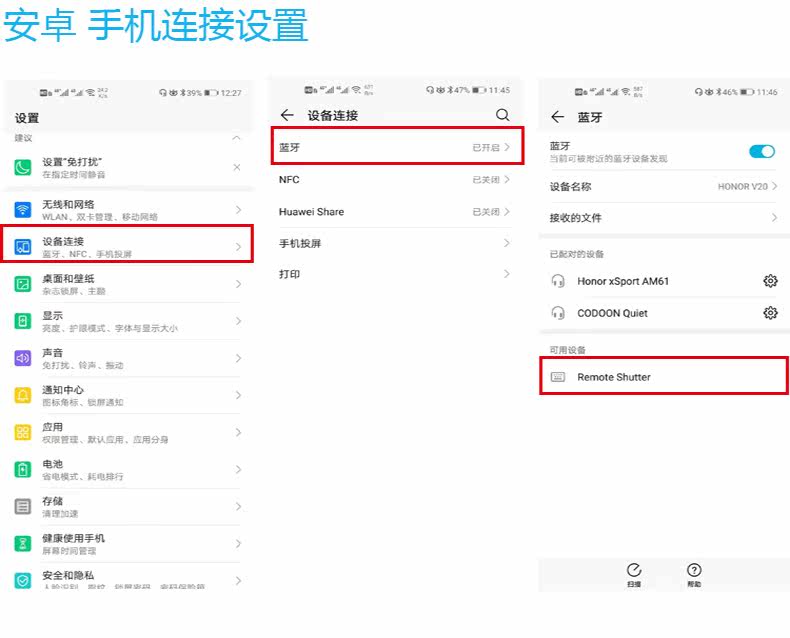Open the 打印 setting row
This screenshot has width=790, height=638.
coord(394,274)
